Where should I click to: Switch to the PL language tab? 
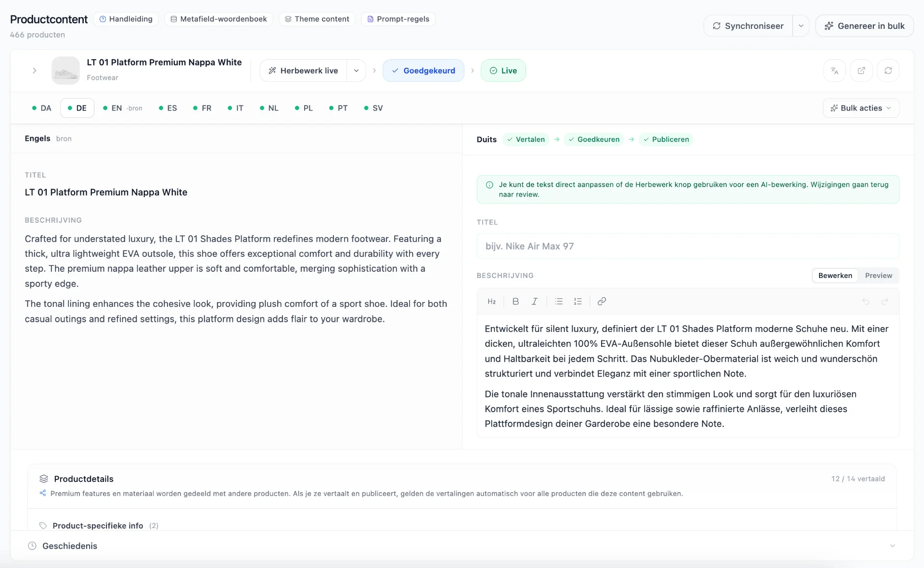304,108
